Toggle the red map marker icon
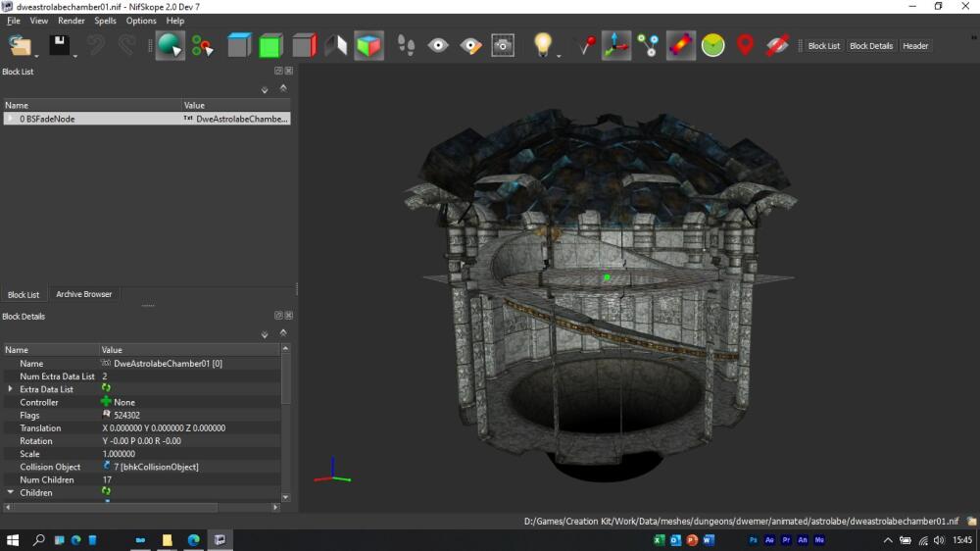 pyautogui.click(x=745, y=46)
